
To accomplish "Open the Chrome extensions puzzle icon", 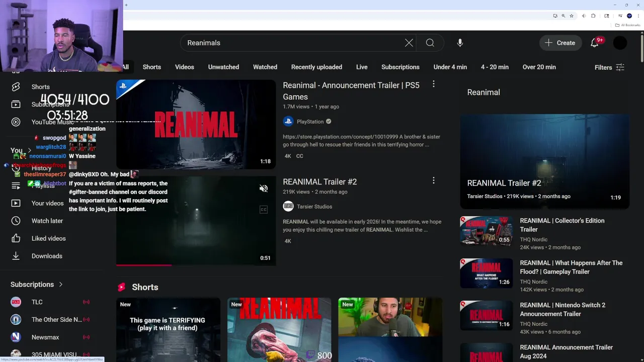I will (593, 16).
